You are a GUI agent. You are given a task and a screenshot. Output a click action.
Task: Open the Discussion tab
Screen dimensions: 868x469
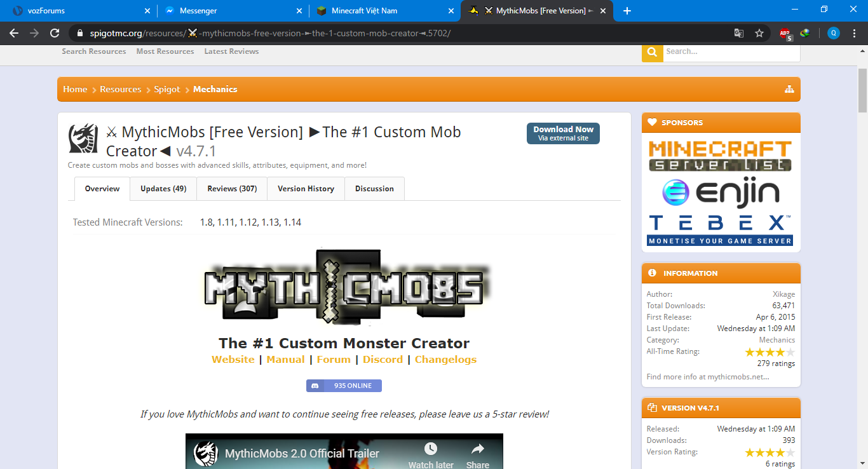pyautogui.click(x=374, y=189)
